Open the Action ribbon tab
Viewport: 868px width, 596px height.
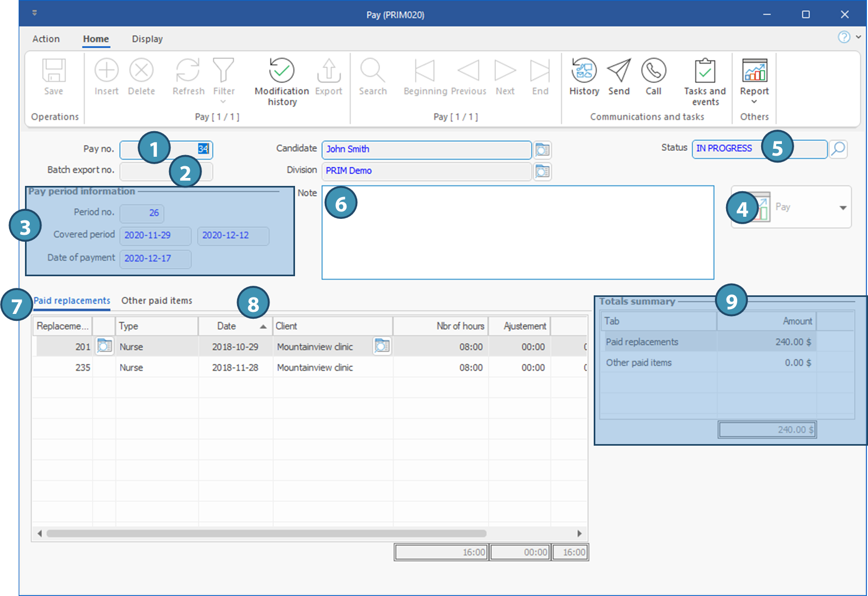46,39
